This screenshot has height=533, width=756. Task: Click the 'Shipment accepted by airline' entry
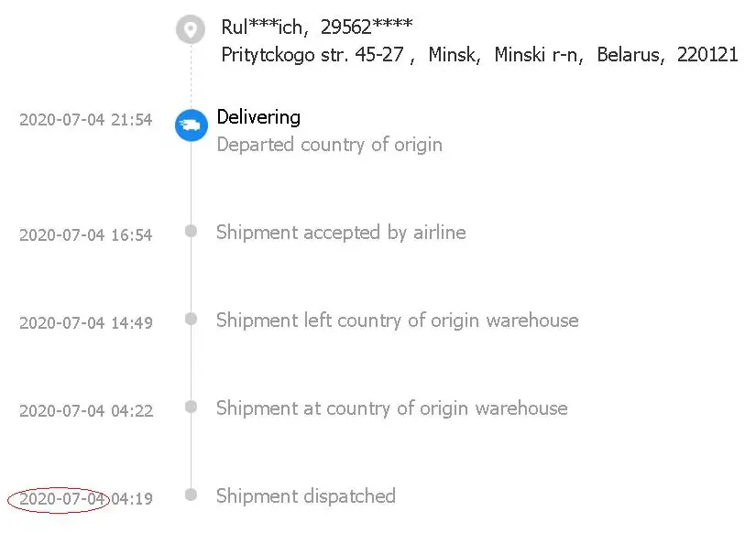[341, 233]
